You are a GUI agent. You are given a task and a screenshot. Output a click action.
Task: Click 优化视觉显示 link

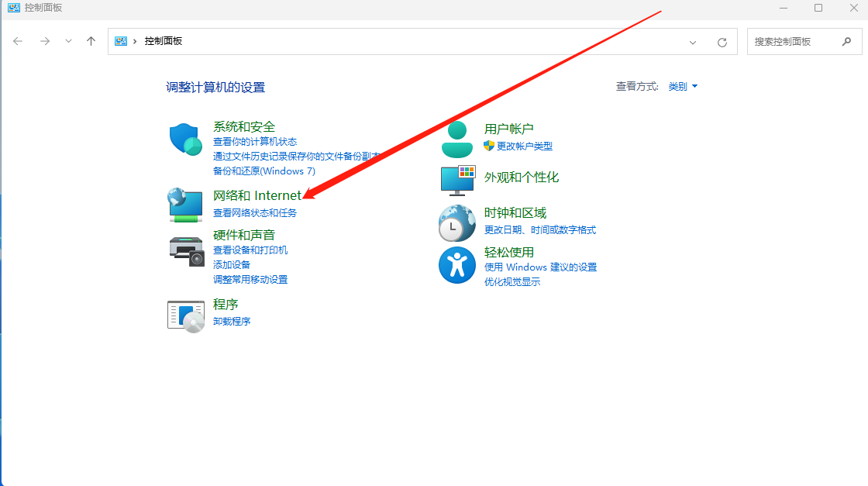512,281
